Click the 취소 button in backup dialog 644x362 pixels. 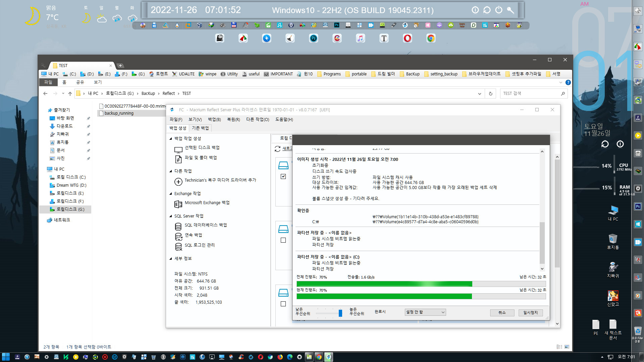pos(502,312)
